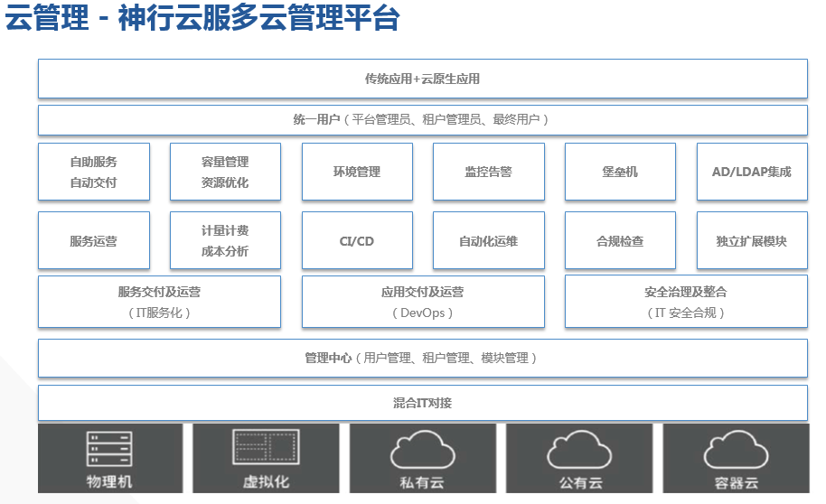Select the 计量计费 成本分析 box
The image size is (826, 504).
tap(225, 241)
